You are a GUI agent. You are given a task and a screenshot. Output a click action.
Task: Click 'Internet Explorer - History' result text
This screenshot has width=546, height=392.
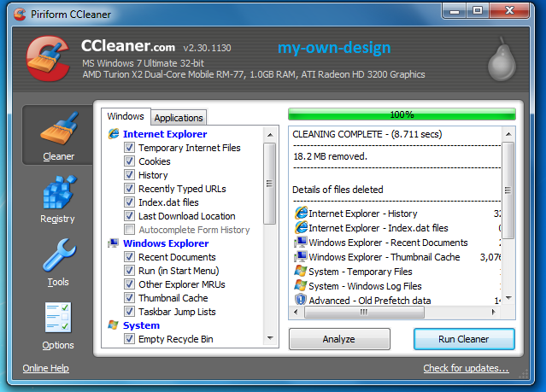(x=363, y=214)
